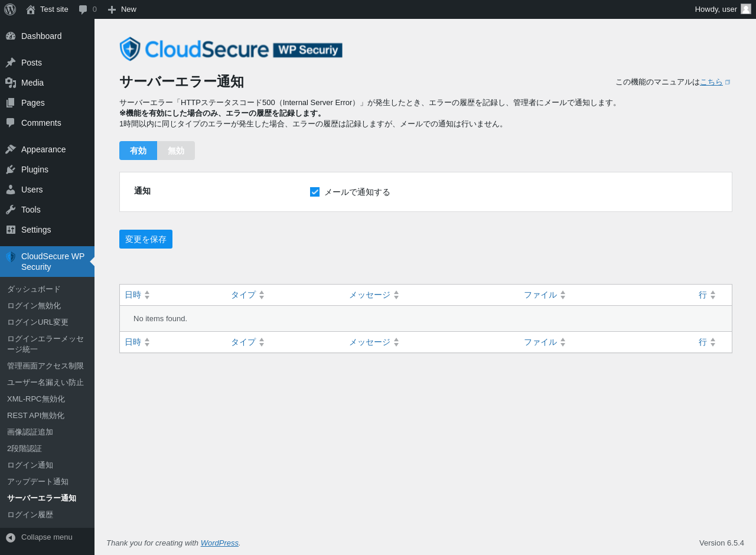This screenshot has width=756, height=555.
Task: Open 画像認証追加 submenu item
Action: (47, 432)
